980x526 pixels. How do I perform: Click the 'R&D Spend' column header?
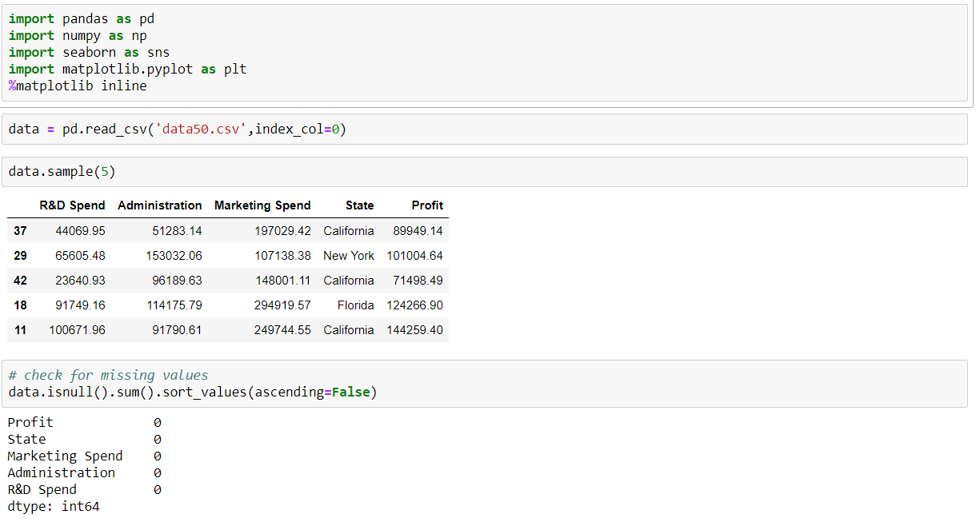tap(72, 205)
